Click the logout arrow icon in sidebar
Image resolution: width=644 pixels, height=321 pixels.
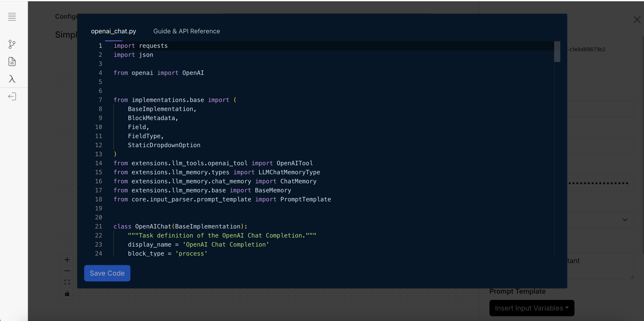coord(12,96)
